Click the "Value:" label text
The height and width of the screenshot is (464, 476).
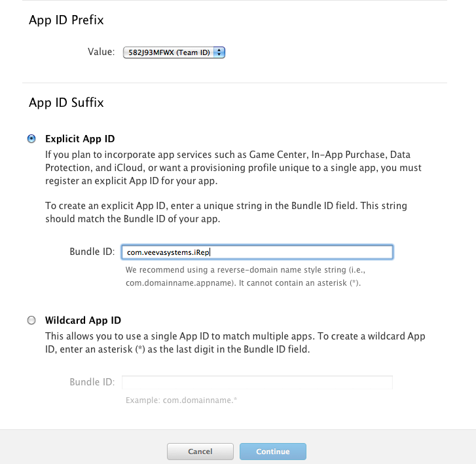(101, 52)
